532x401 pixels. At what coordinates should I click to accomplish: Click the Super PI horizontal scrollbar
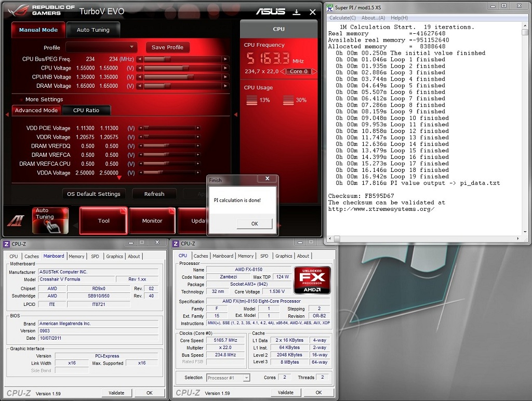[423, 238]
